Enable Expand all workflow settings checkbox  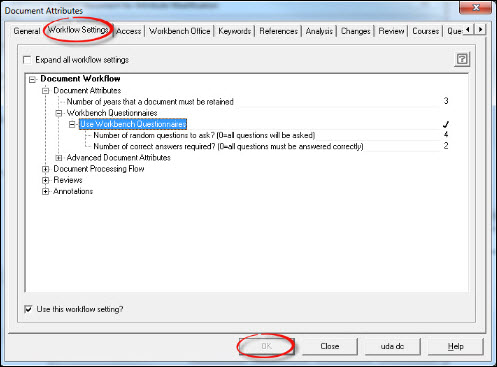click(x=27, y=60)
